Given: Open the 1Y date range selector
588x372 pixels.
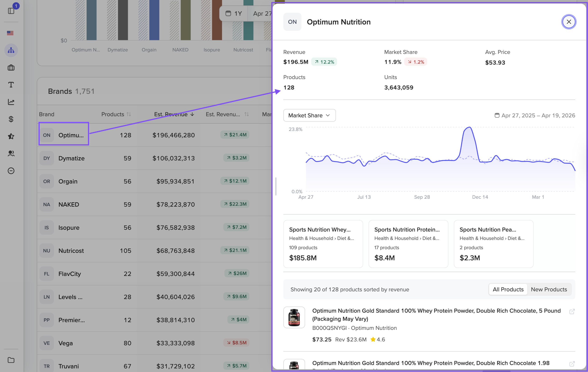Looking at the screenshot, I should coord(234,13).
